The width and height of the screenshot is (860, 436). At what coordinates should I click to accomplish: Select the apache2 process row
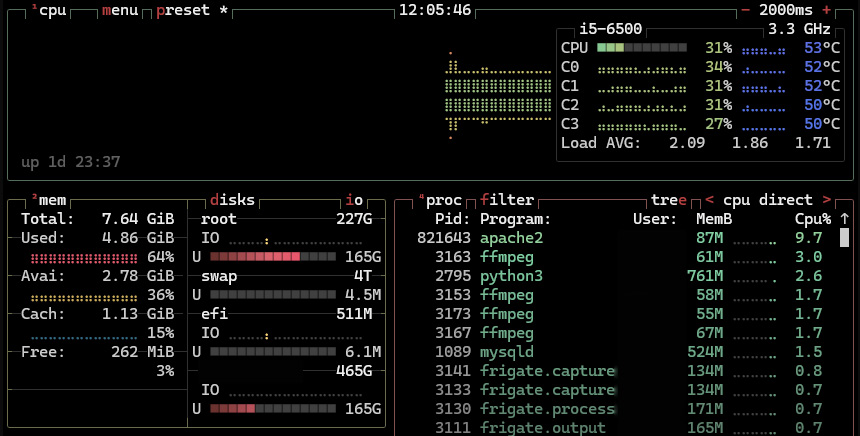click(511, 238)
